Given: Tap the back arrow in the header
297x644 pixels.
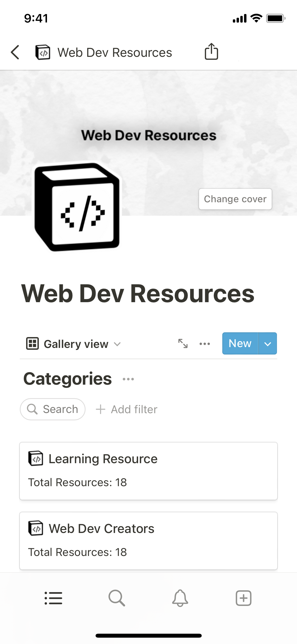Looking at the screenshot, I should pos(15,52).
